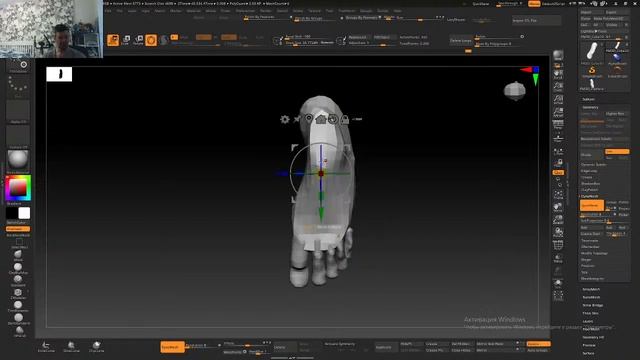This screenshot has width=640, height=360.
Task: Select the Rotate 3D view icon
Action: click(x=558, y=233)
